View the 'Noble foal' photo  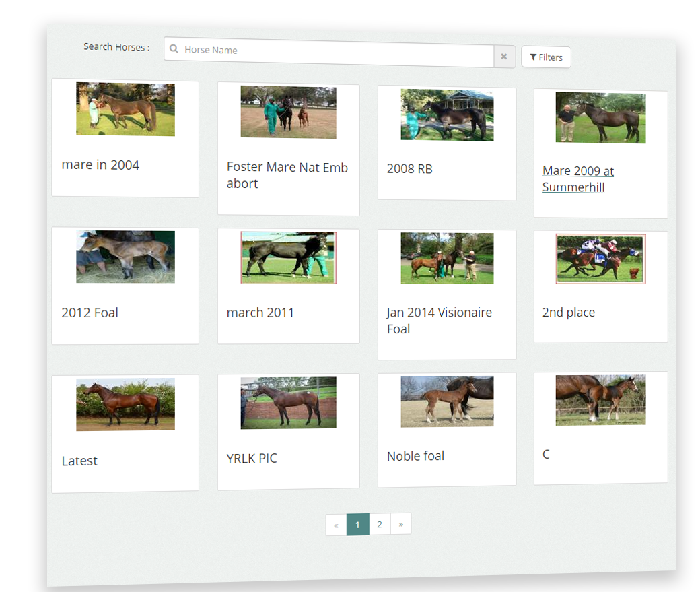(447, 401)
